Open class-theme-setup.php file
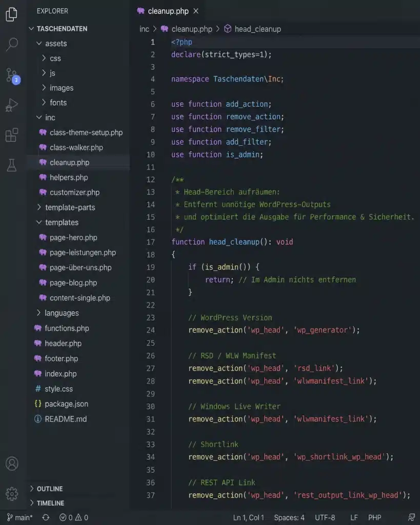The image size is (420, 525). tap(81, 133)
